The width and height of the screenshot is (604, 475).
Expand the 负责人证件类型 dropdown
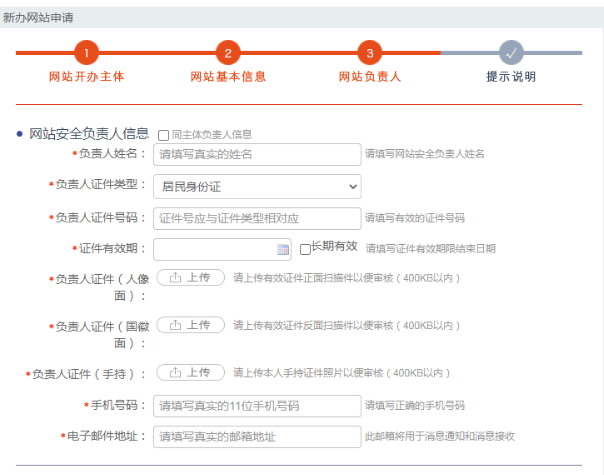pos(257,186)
